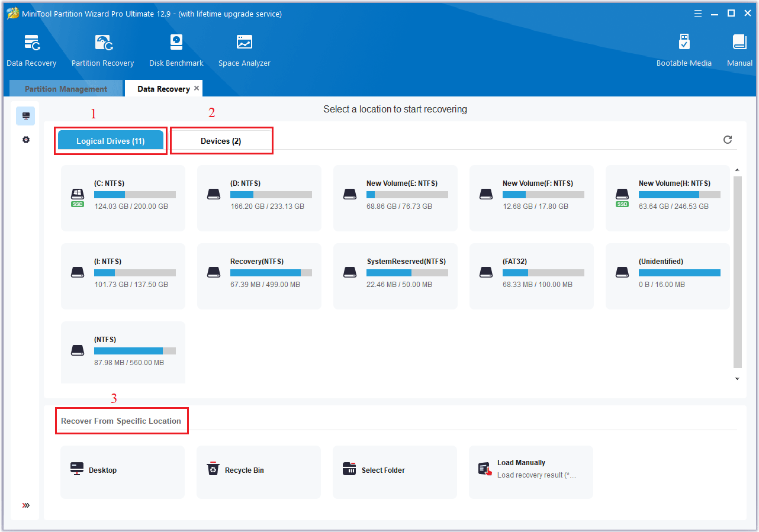Choose Recycle Bin as recovery location

pyautogui.click(x=259, y=472)
